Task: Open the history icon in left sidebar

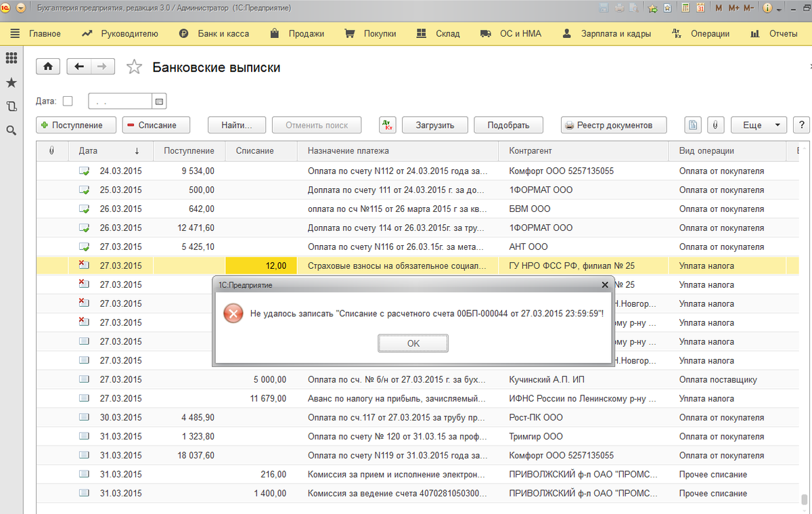Action: (11, 106)
